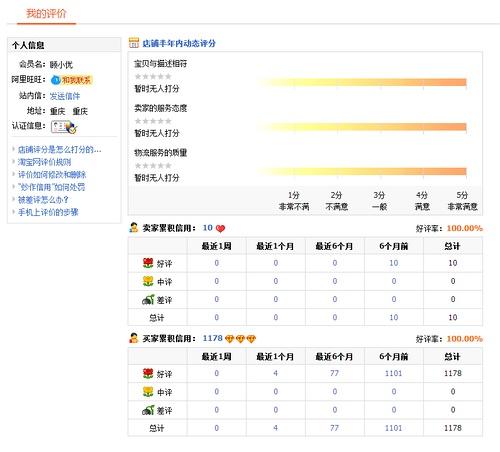
Task: Click the star rating under 卖家的服务态度
Action: pyautogui.click(x=153, y=121)
